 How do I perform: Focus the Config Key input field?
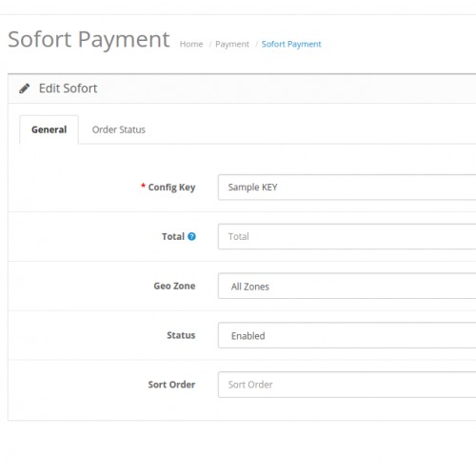[347, 188]
